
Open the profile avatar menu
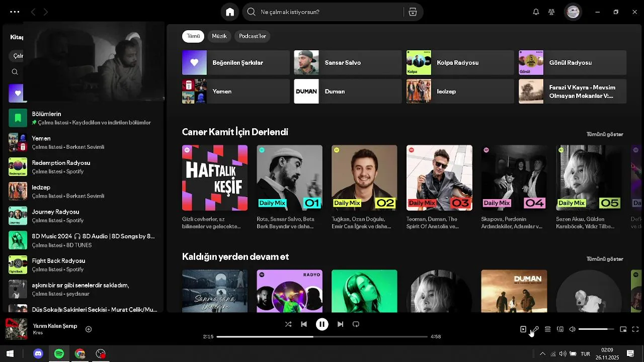click(573, 12)
